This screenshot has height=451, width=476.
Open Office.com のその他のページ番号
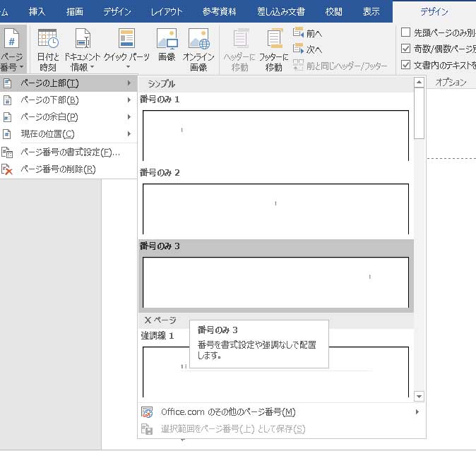click(227, 412)
